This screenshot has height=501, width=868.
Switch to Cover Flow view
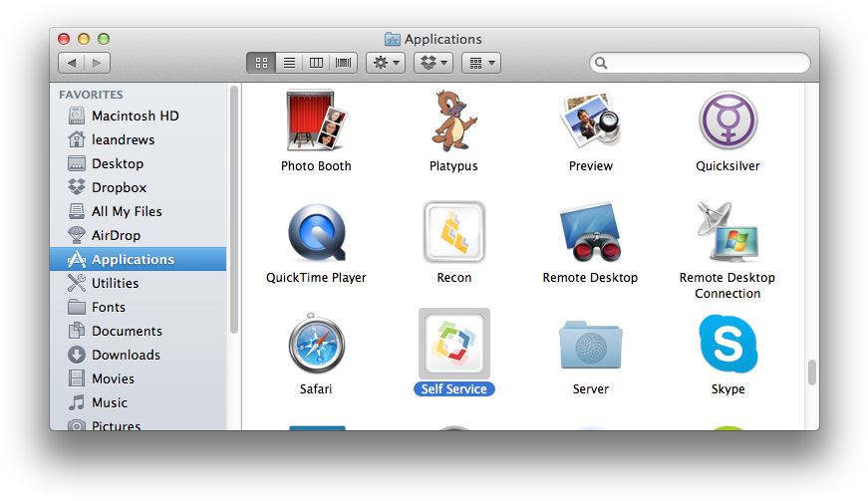(343, 63)
